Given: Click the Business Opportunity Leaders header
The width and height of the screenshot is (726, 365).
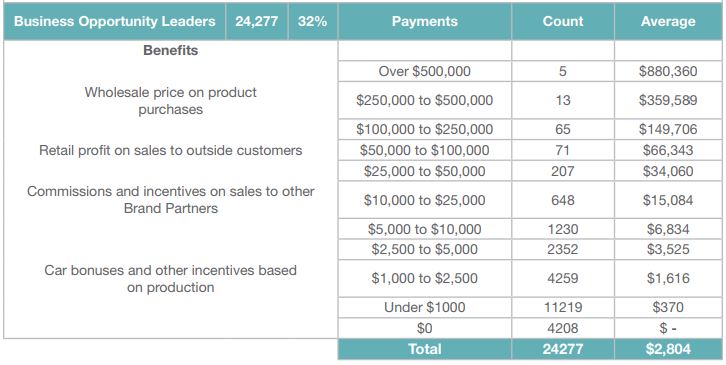Looking at the screenshot, I should (x=114, y=21).
